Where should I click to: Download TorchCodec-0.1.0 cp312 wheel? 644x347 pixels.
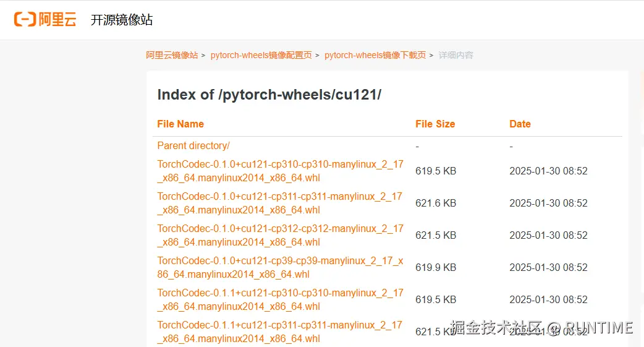(280, 235)
